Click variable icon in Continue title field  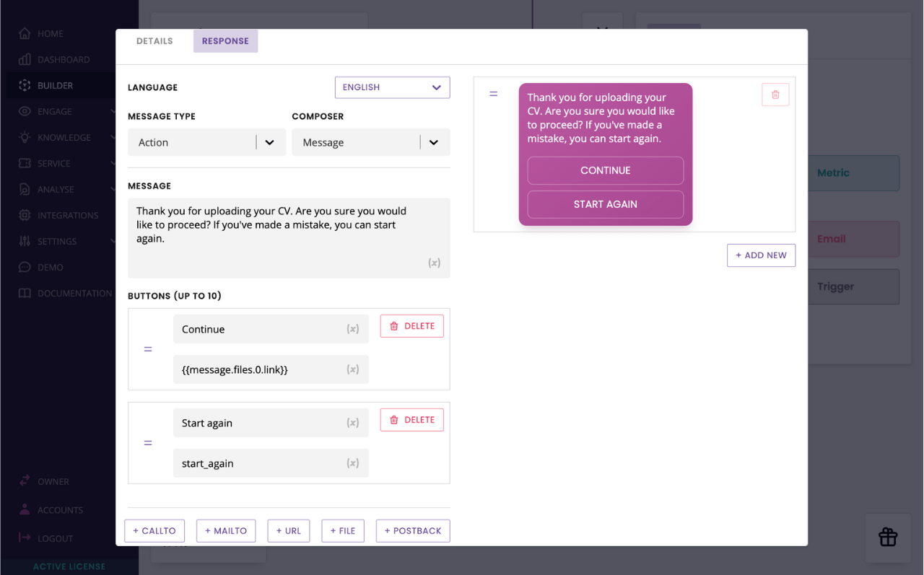[x=352, y=329]
